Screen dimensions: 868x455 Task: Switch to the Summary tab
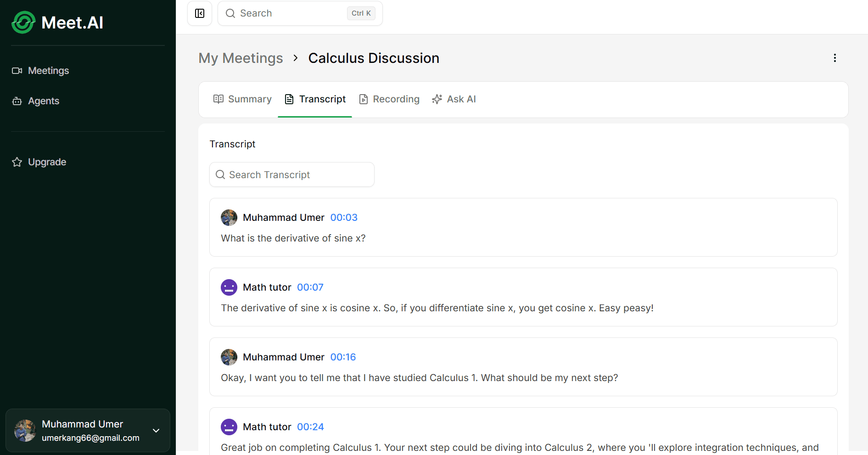click(x=242, y=99)
